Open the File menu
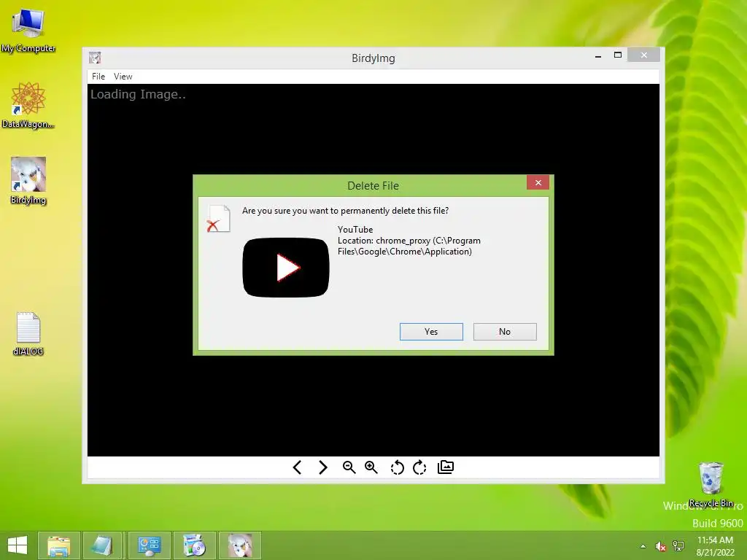This screenshot has height=560, width=747. 98,76
